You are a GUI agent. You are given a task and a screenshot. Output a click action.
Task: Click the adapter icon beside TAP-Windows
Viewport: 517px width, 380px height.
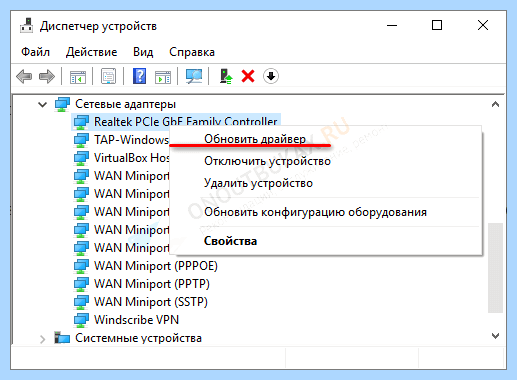[81, 140]
